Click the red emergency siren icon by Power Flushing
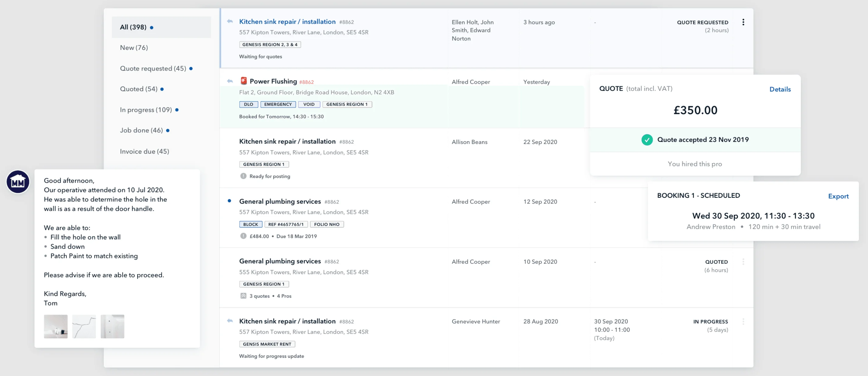Screen dimensions: 868x376 tap(243, 81)
